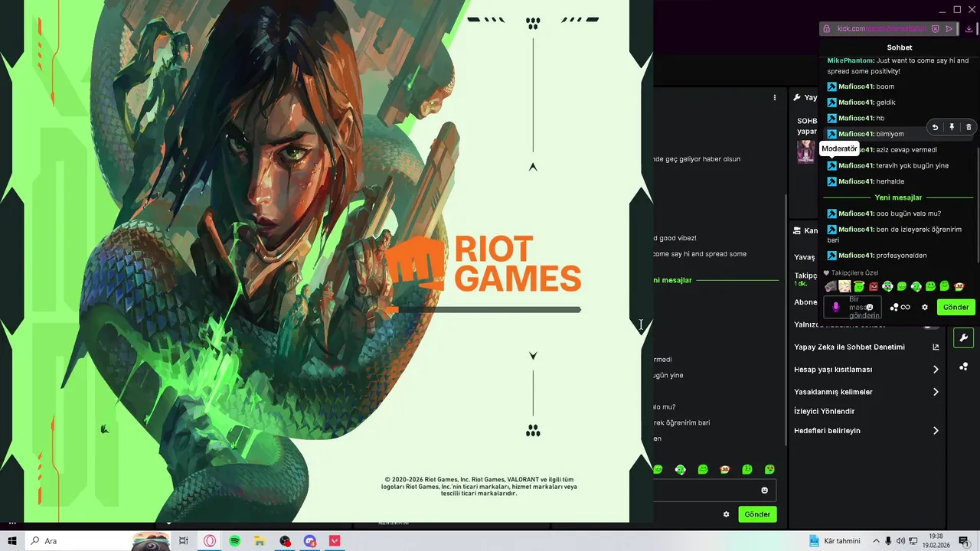The height and width of the screenshot is (551, 980).
Task: Click the undo icon on hovered chat message
Action: point(935,128)
